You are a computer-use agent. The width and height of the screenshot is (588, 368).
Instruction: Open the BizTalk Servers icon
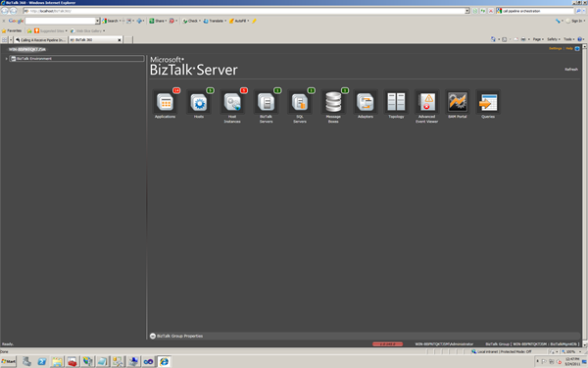[267, 102]
